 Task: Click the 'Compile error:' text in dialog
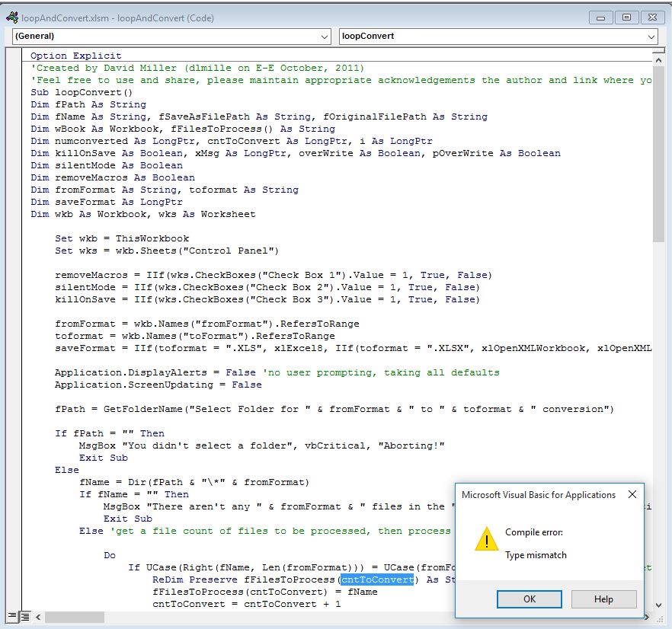coord(534,532)
